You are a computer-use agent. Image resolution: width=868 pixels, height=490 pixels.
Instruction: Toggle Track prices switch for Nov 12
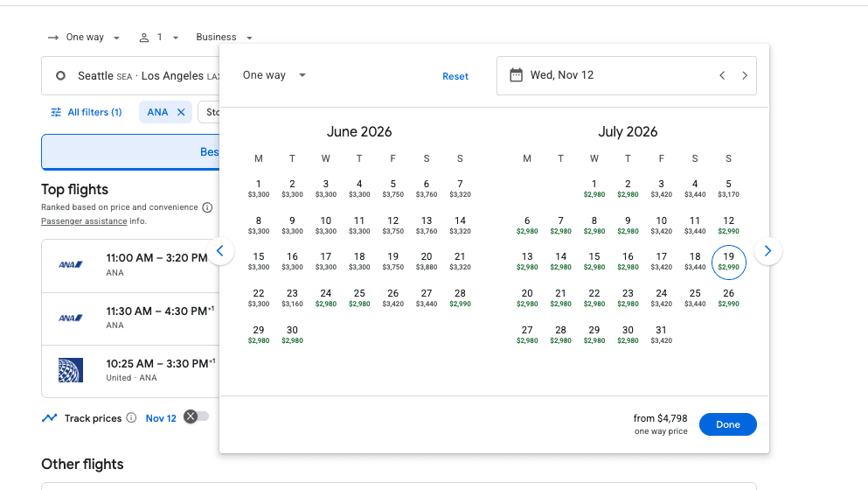[197, 417]
